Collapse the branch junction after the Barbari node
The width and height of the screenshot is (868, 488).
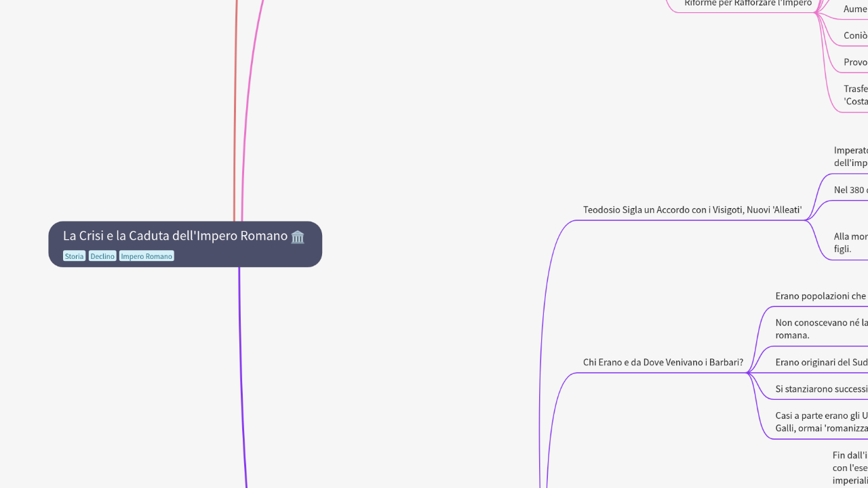click(747, 373)
